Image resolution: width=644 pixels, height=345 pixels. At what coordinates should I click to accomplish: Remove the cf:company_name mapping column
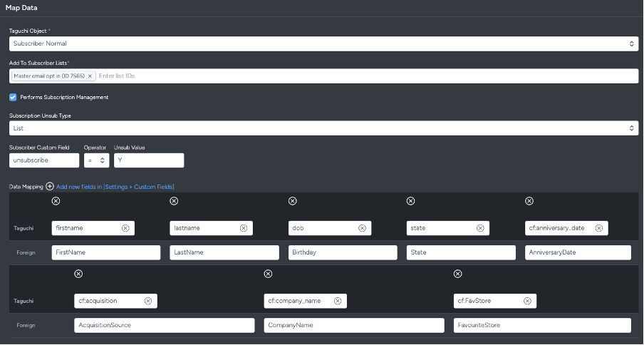(268, 274)
